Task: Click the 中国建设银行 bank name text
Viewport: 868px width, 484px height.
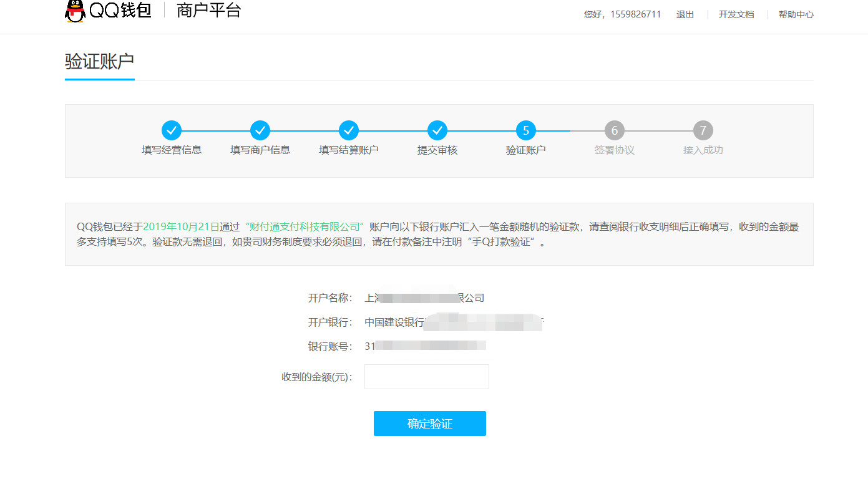Action: pyautogui.click(x=394, y=322)
